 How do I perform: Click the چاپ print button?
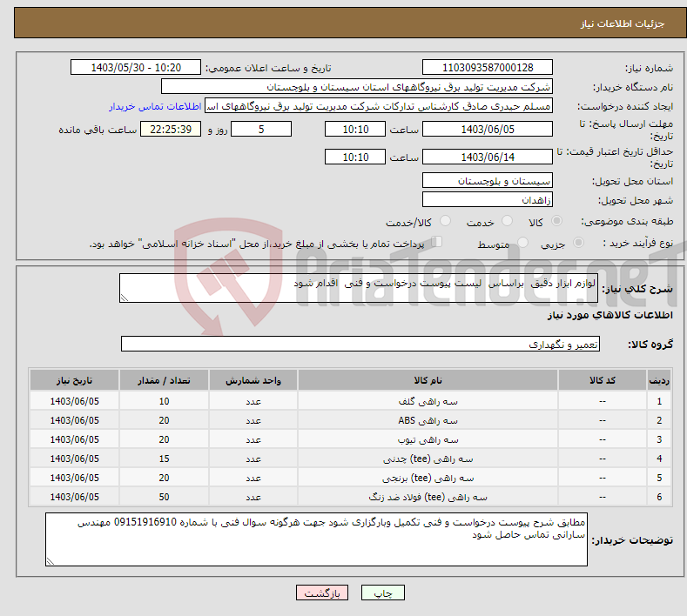click(383, 593)
